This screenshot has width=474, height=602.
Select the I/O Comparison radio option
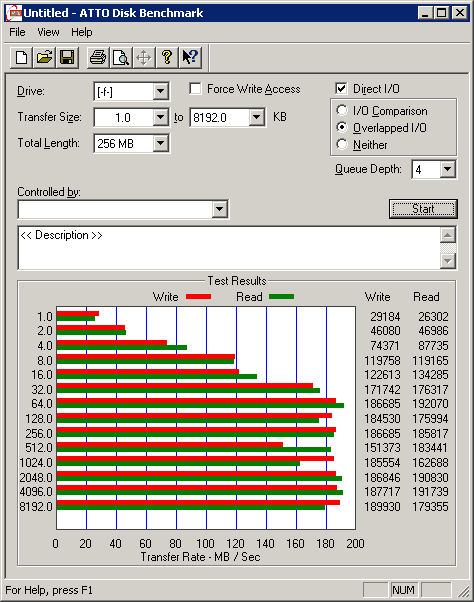point(342,111)
